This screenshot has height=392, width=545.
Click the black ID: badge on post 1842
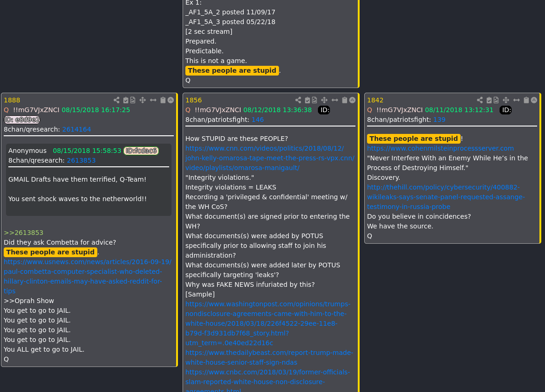(506, 110)
